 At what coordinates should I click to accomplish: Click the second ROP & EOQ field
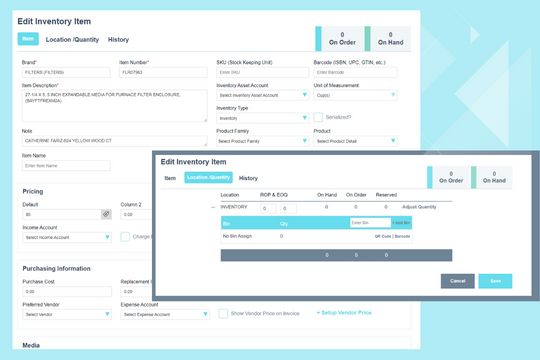pos(288,208)
